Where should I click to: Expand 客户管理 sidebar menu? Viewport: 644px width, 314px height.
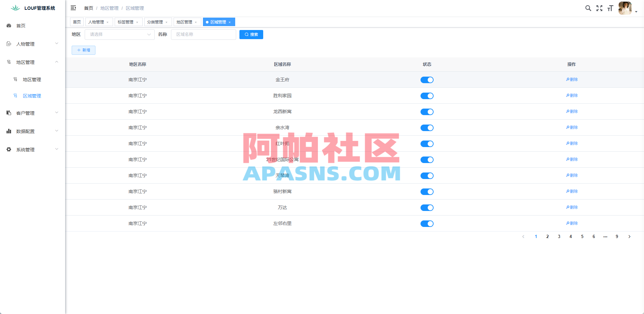(x=33, y=113)
